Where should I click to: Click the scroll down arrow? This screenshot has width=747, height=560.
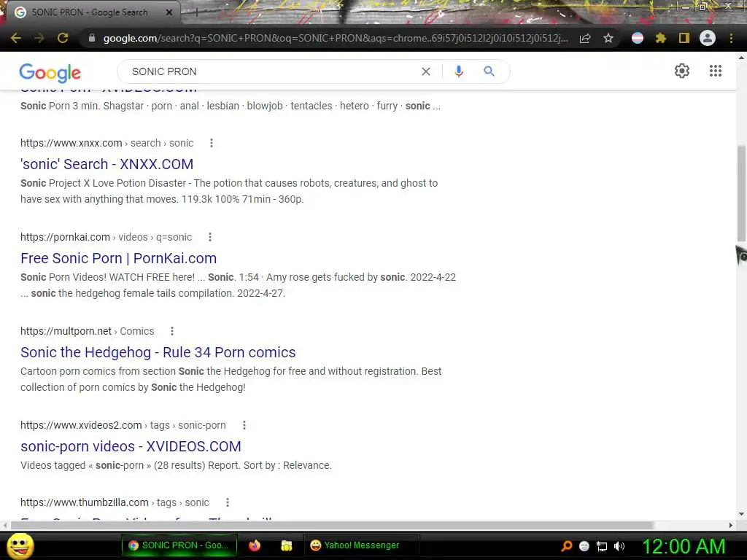coord(741,514)
